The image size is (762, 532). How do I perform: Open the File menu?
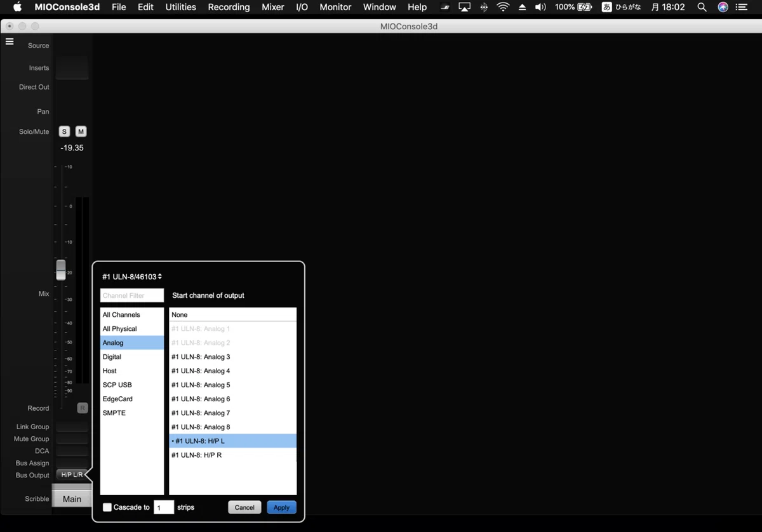tap(119, 7)
